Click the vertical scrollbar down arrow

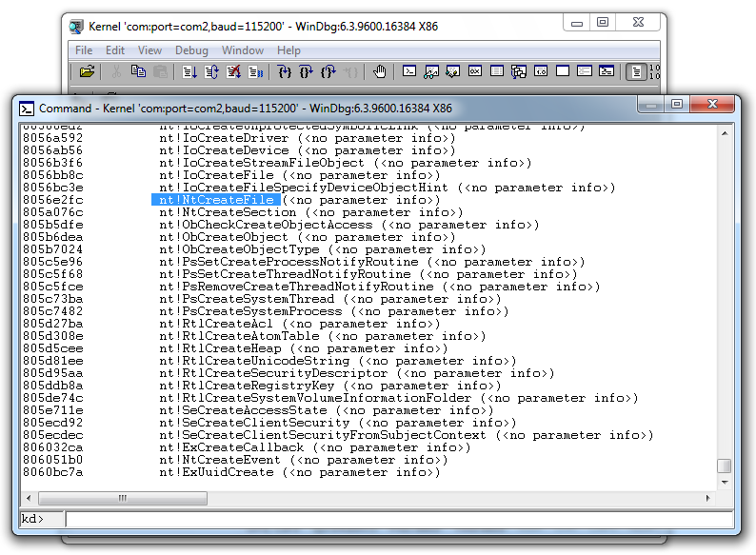click(725, 483)
